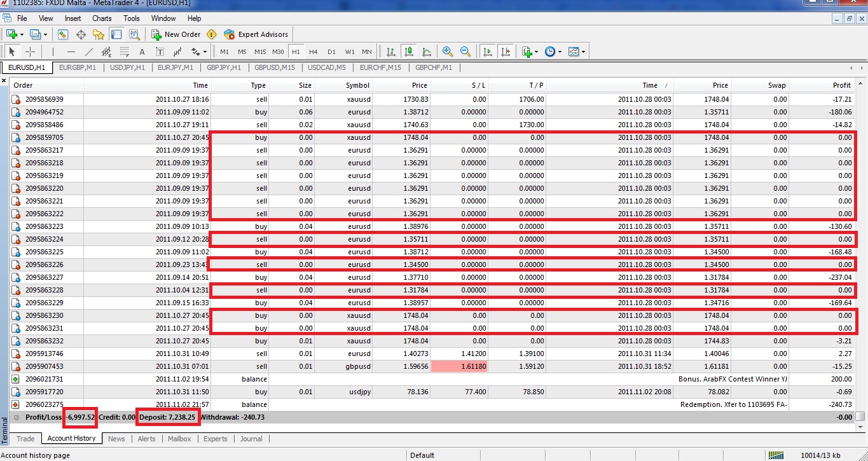Screen dimensions: 868x461
Task: Expand the Profiles dropdown arrow
Action: (45, 34)
